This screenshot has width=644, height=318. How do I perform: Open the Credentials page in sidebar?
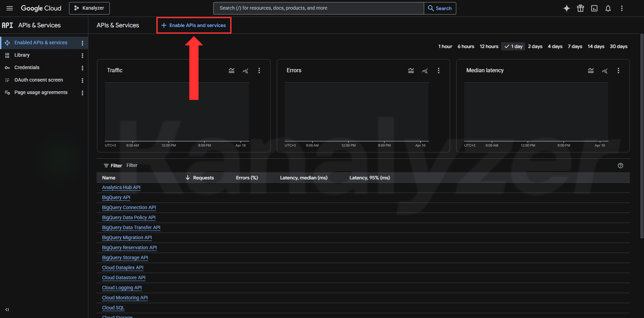[x=27, y=68]
